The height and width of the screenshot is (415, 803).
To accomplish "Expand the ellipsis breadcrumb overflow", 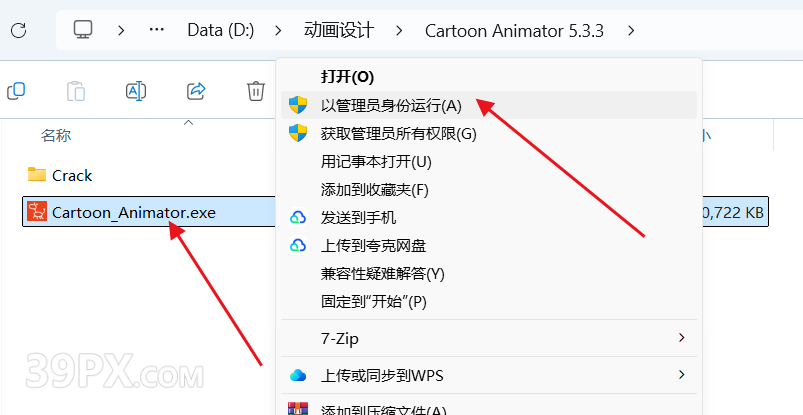I will pos(156,30).
